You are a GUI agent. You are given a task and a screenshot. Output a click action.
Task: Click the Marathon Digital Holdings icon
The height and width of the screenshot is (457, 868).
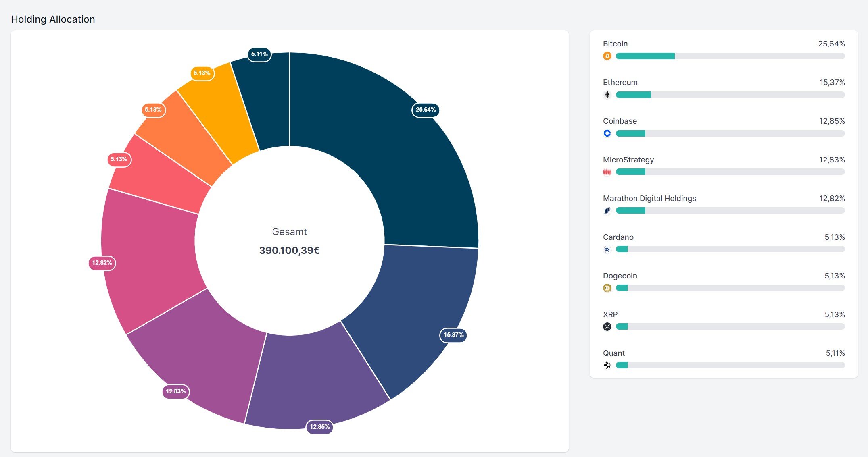(x=607, y=211)
